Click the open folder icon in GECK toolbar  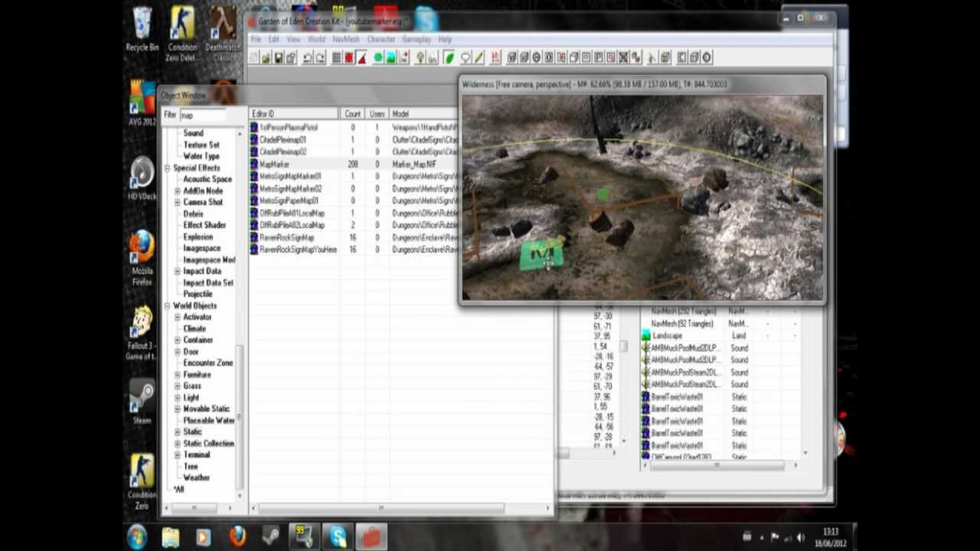click(266, 57)
